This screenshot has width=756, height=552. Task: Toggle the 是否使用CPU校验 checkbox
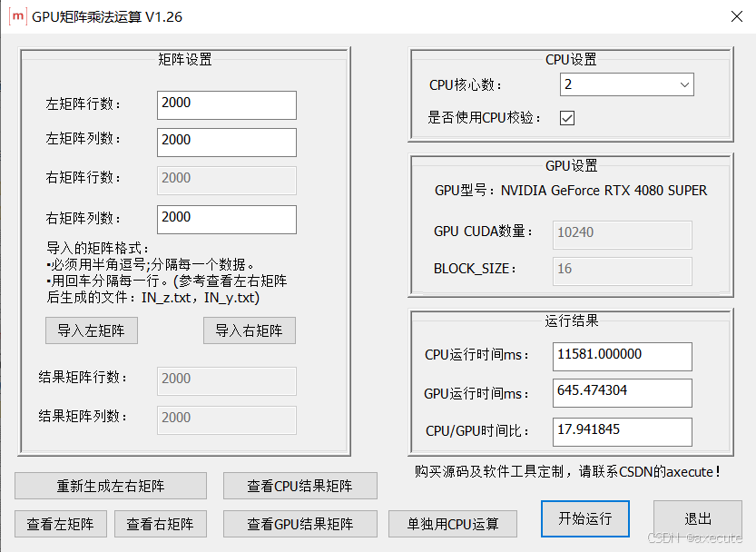click(566, 117)
